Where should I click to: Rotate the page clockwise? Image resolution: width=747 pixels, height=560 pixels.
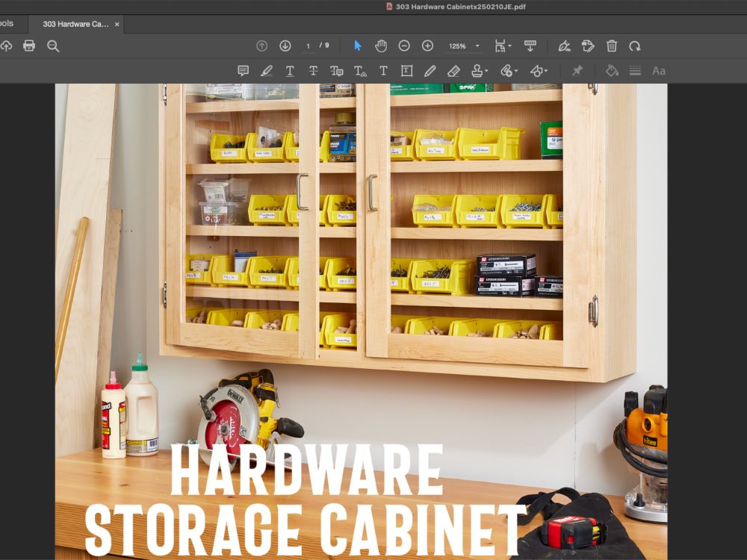click(x=634, y=46)
